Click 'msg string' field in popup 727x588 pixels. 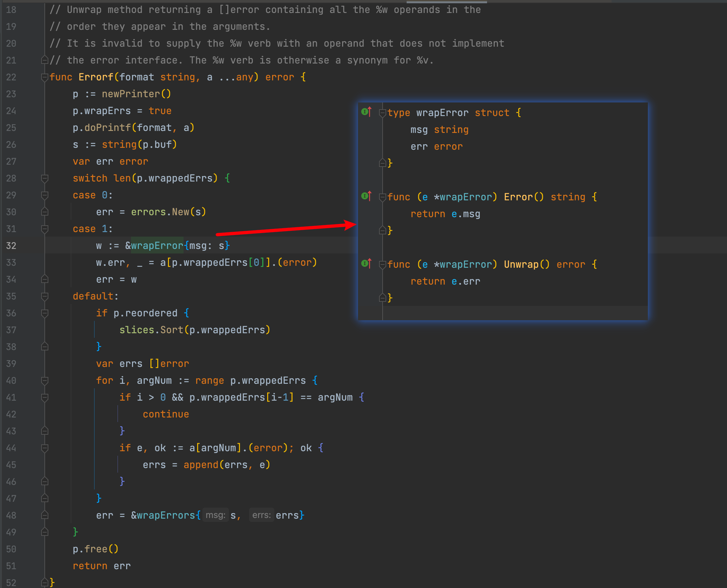tap(439, 130)
